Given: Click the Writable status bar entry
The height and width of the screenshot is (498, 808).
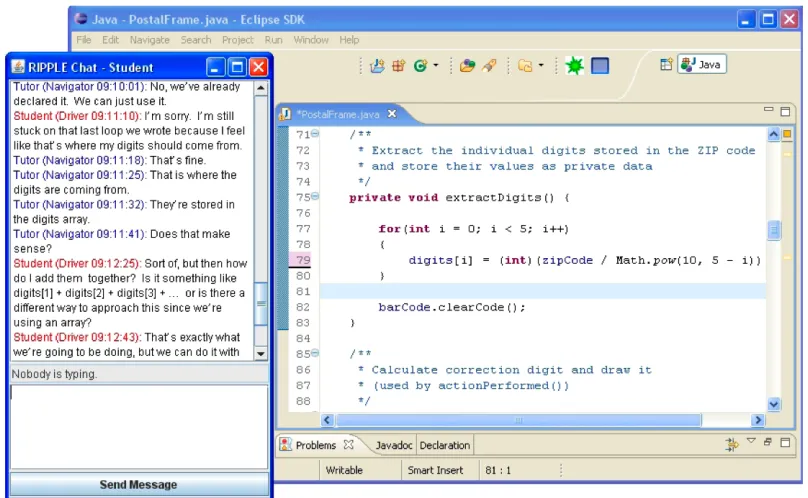Looking at the screenshot, I should coord(344,470).
